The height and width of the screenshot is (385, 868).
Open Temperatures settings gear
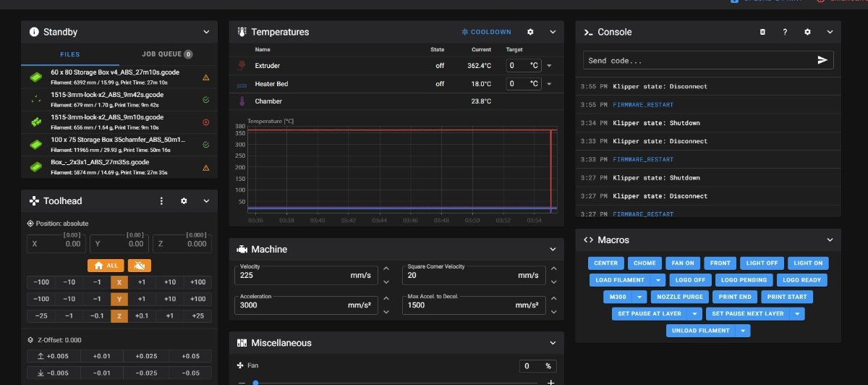(530, 32)
